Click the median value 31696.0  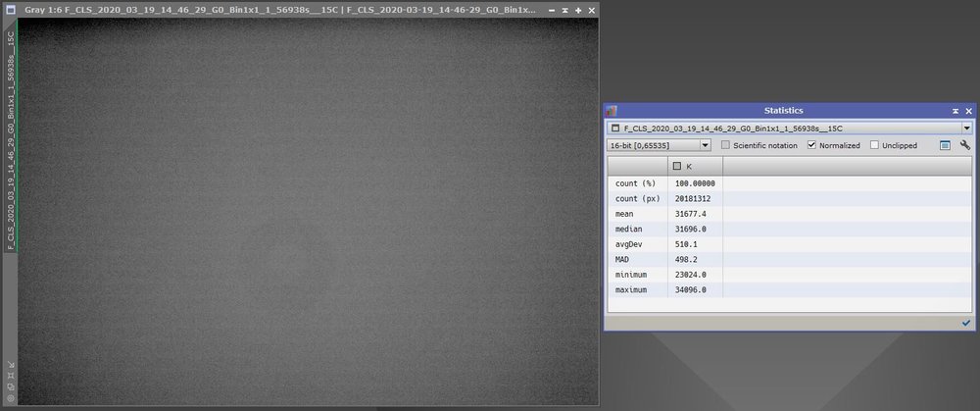click(691, 229)
